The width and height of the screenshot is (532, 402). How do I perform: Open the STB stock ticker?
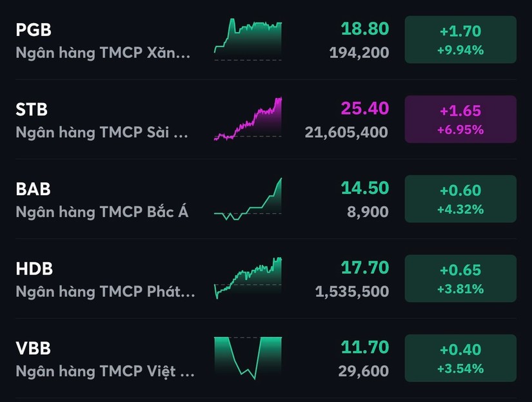point(32,110)
